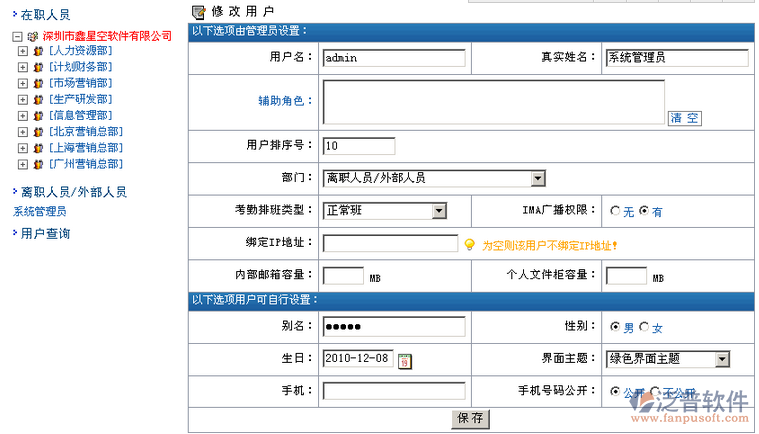Open the 用户查询 section
This screenshot has width=759, height=434.
[x=46, y=234]
